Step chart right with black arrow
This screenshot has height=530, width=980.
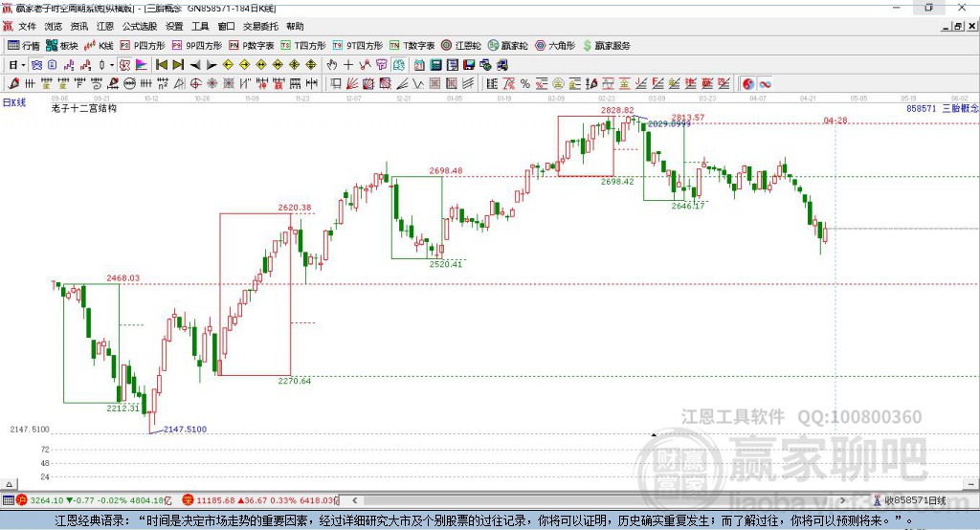point(212,65)
